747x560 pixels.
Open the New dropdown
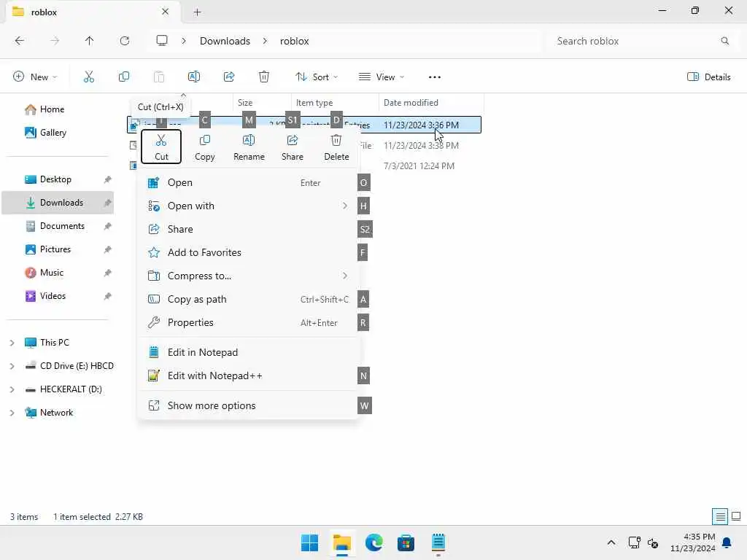click(35, 77)
